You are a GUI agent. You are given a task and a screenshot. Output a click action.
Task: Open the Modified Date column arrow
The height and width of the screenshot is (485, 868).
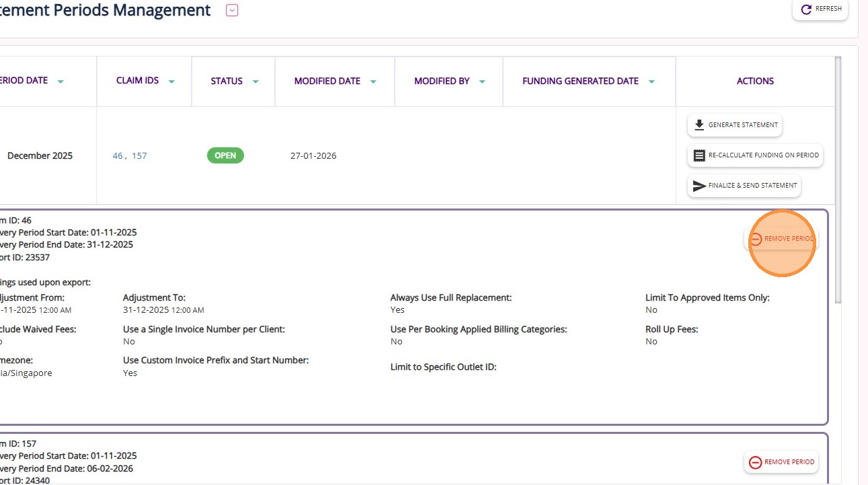point(373,81)
